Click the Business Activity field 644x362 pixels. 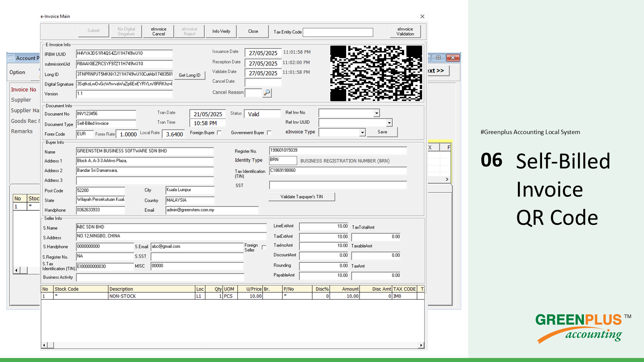click(160, 278)
